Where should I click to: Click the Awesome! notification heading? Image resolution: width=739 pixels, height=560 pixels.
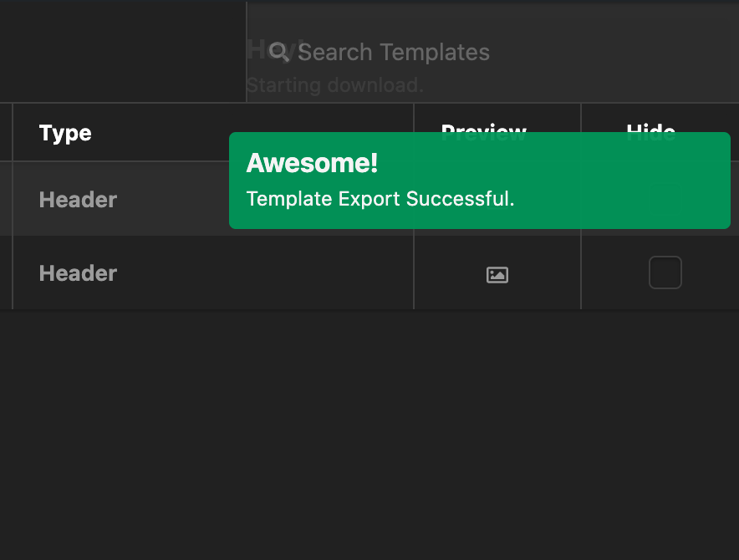point(312,163)
